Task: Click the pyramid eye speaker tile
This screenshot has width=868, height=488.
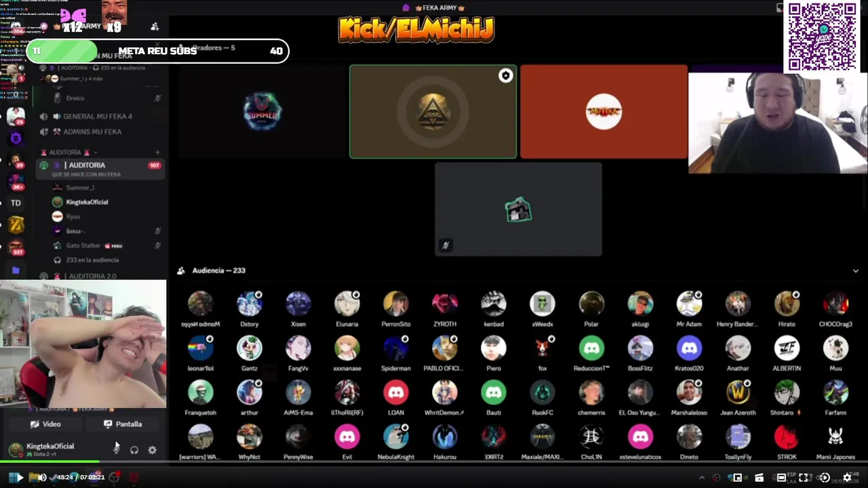Action: pos(433,112)
